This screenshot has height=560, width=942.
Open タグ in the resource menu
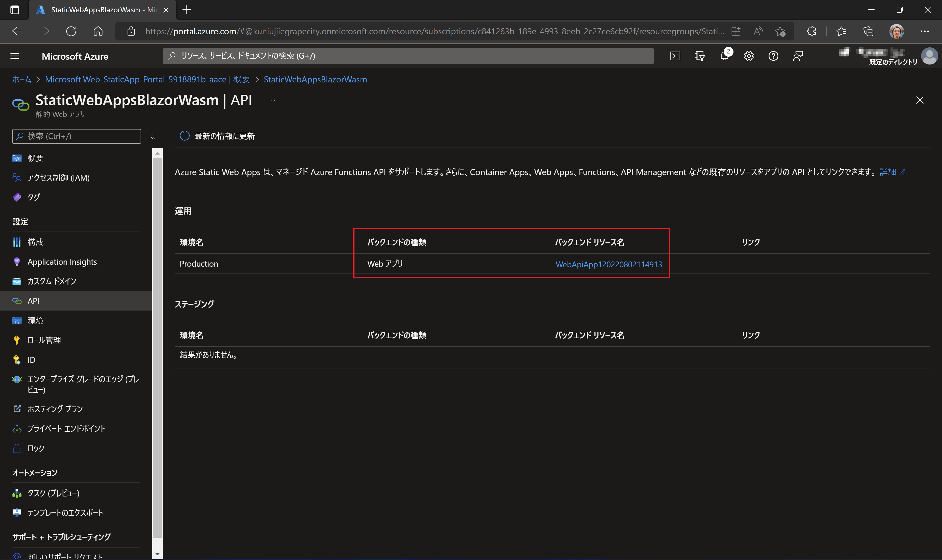click(33, 197)
